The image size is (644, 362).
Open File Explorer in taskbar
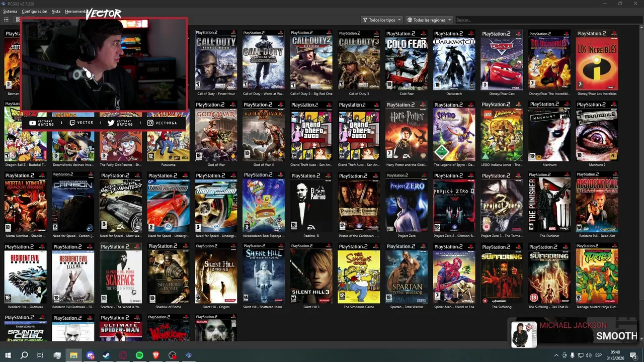(x=73, y=355)
